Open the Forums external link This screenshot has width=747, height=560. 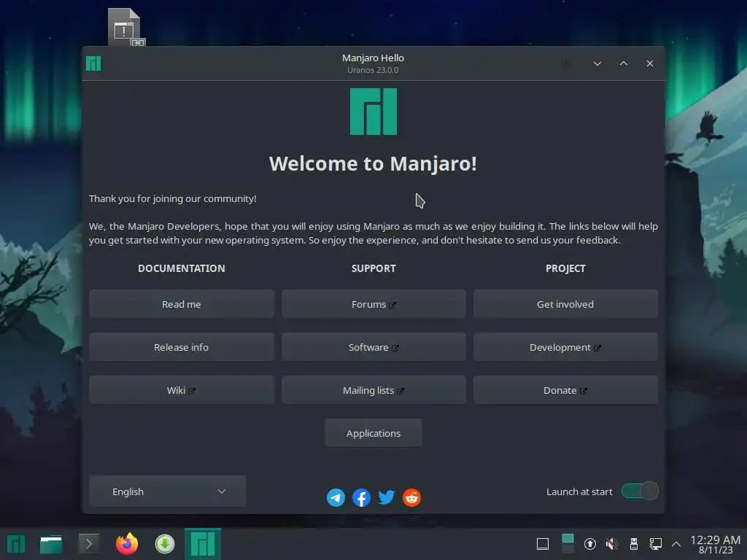[373, 304]
